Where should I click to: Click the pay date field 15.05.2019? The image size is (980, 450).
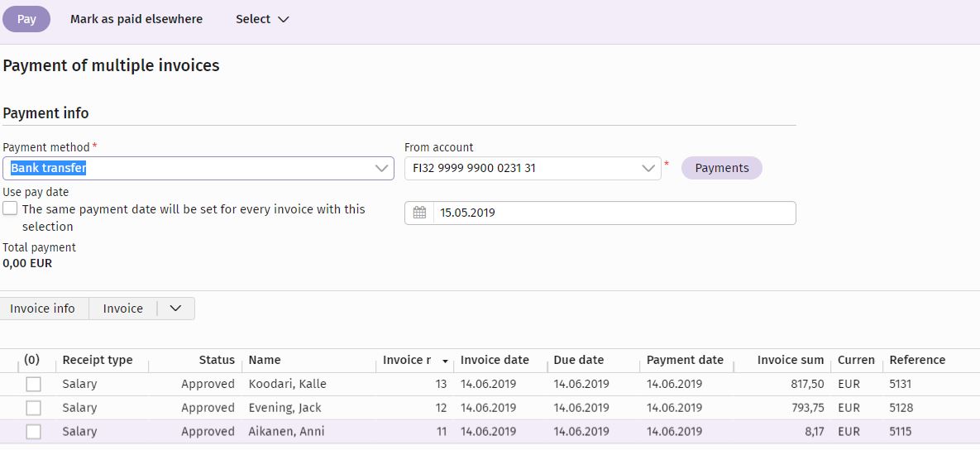point(600,213)
